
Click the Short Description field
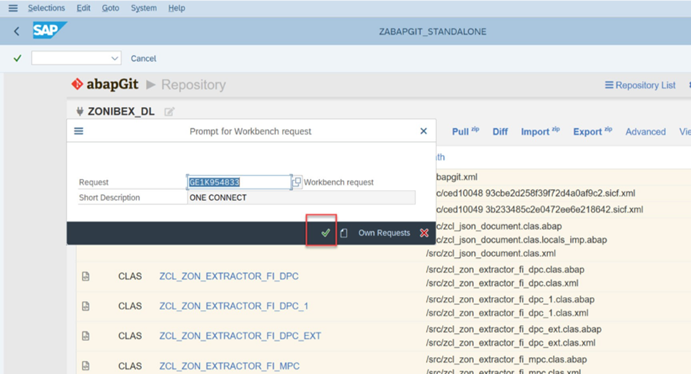click(301, 198)
